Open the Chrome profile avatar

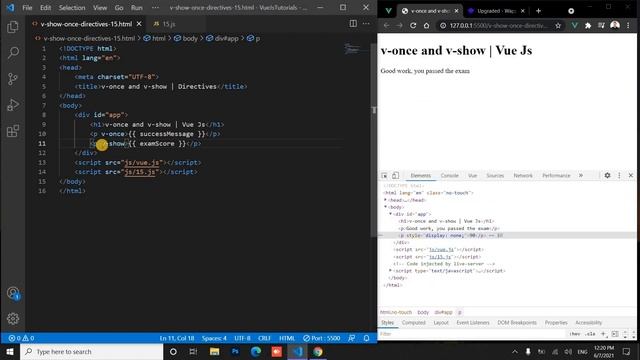tap(615, 25)
